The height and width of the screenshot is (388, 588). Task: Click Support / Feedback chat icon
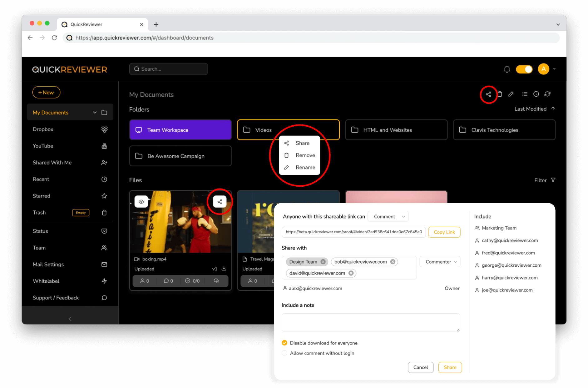click(x=104, y=298)
